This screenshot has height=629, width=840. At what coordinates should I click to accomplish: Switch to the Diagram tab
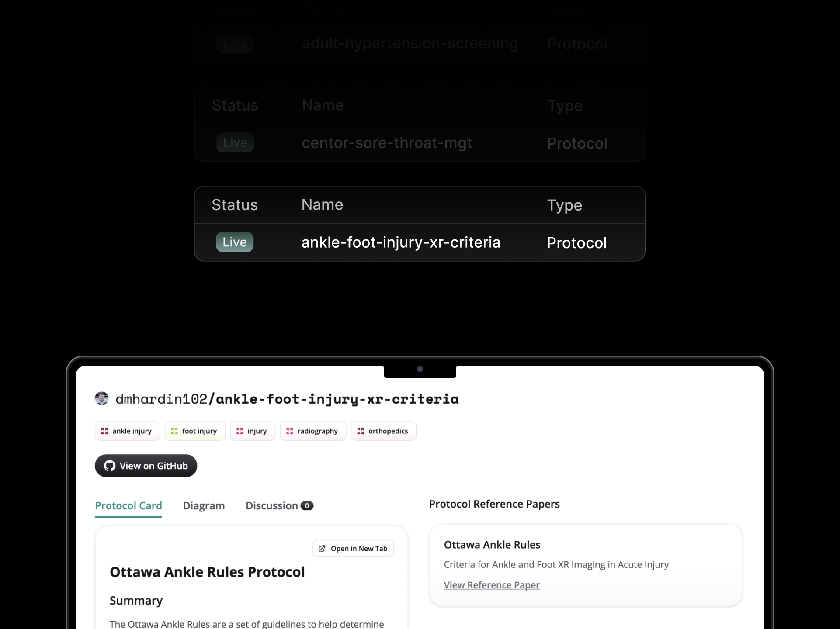204,506
